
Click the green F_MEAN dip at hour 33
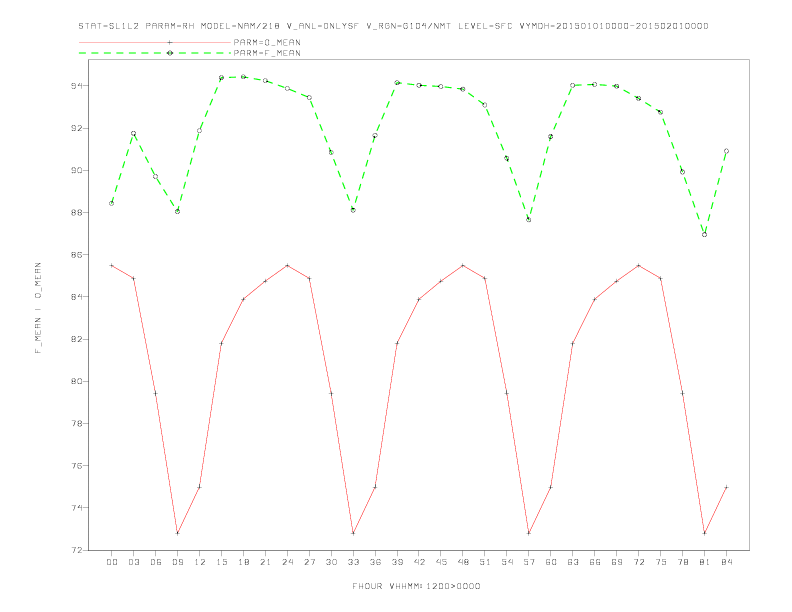pyautogui.click(x=353, y=210)
